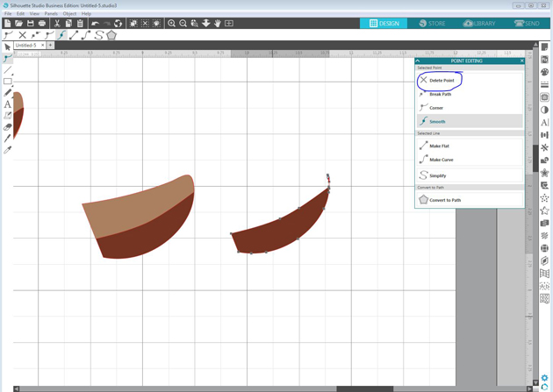
Task: Click Make Flat for selected line
Action: tap(470, 146)
